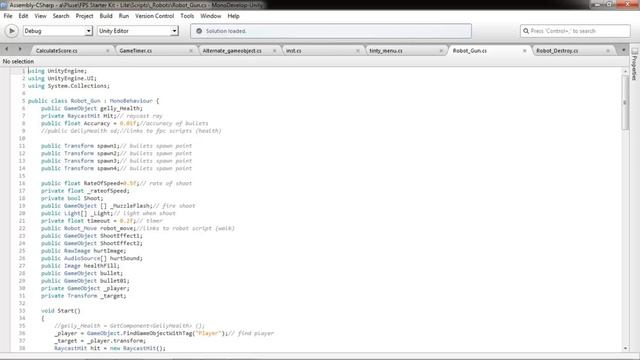This screenshot has width=640, height=360.
Task: Open the Debug configuration dropdown
Action: 58,31
